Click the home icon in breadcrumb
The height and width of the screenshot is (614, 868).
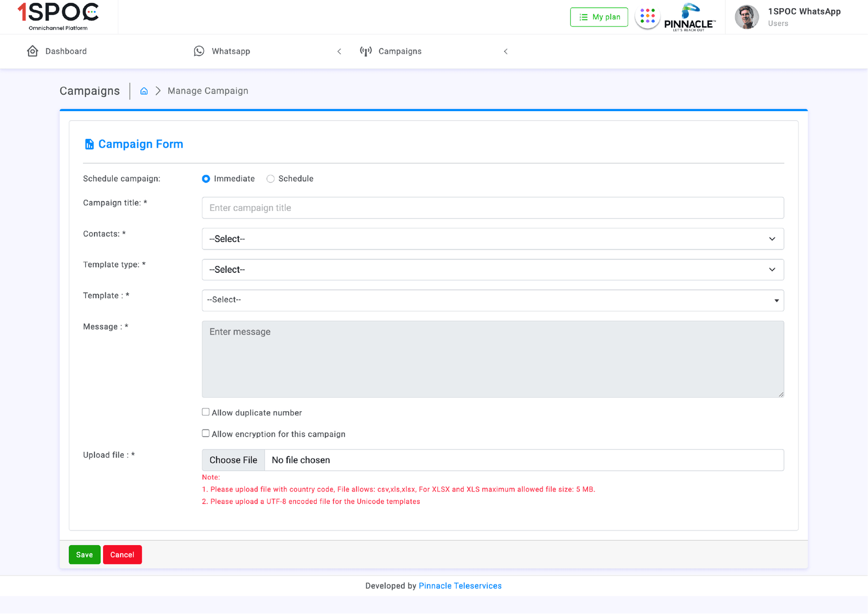point(144,91)
